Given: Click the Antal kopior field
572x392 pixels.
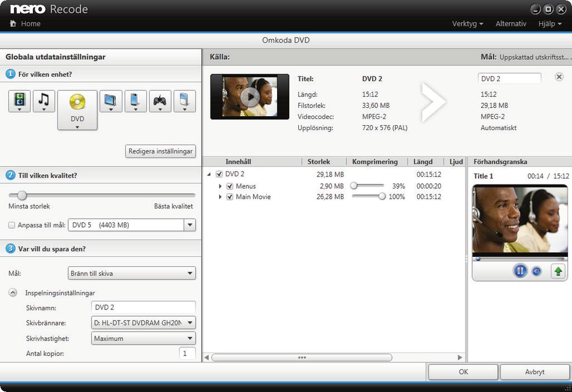Looking at the screenshot, I should click(x=187, y=353).
